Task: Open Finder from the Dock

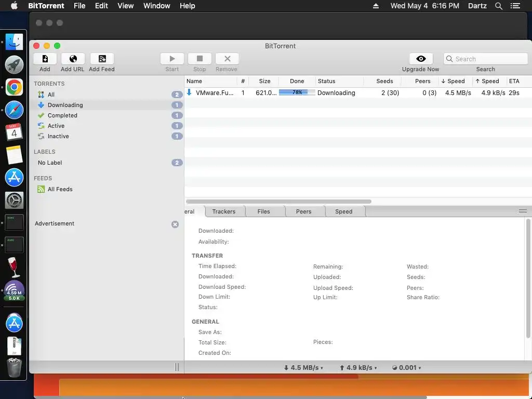Action: coord(14,42)
